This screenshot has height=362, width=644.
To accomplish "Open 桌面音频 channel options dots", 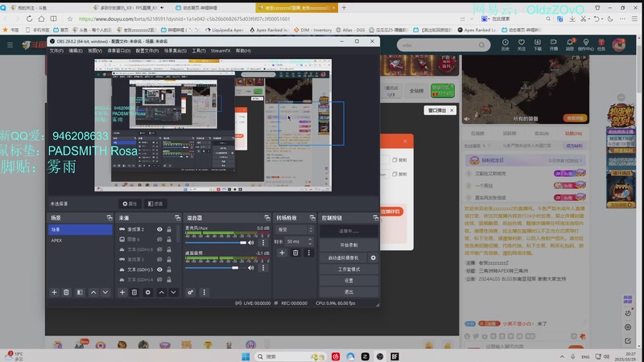I will coord(263,268).
